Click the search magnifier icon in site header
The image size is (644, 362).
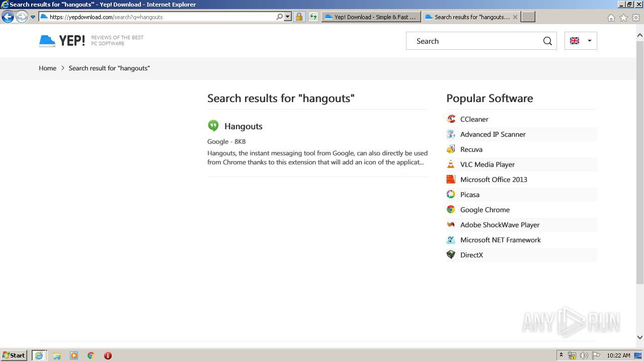click(x=547, y=41)
